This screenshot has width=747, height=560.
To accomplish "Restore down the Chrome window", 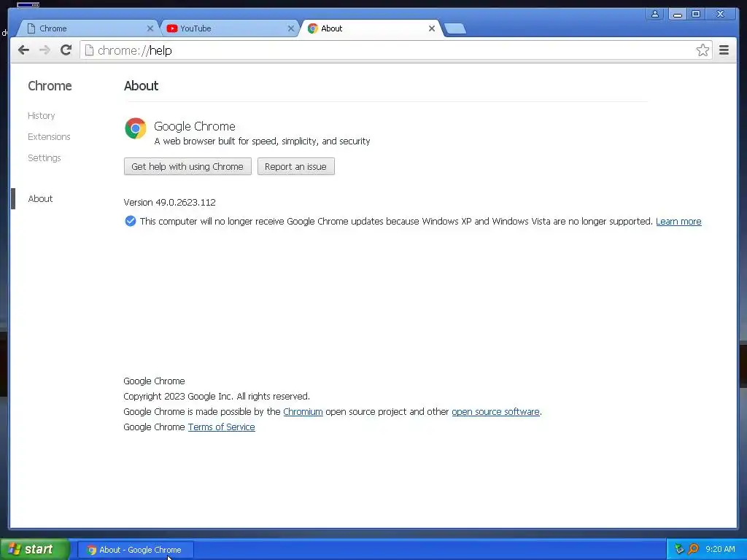I will 696,14.
